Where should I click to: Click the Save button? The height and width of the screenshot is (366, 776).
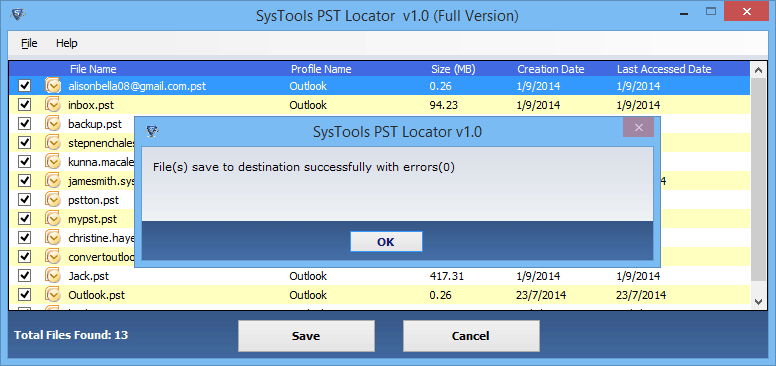tap(306, 336)
